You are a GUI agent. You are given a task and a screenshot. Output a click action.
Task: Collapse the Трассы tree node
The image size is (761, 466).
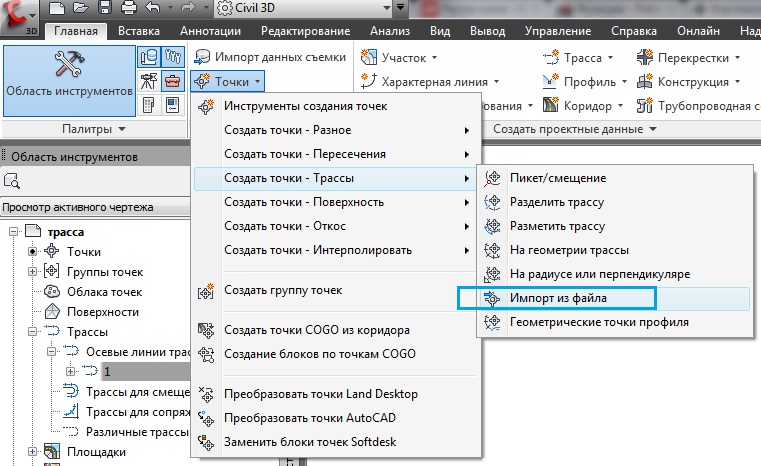33,332
